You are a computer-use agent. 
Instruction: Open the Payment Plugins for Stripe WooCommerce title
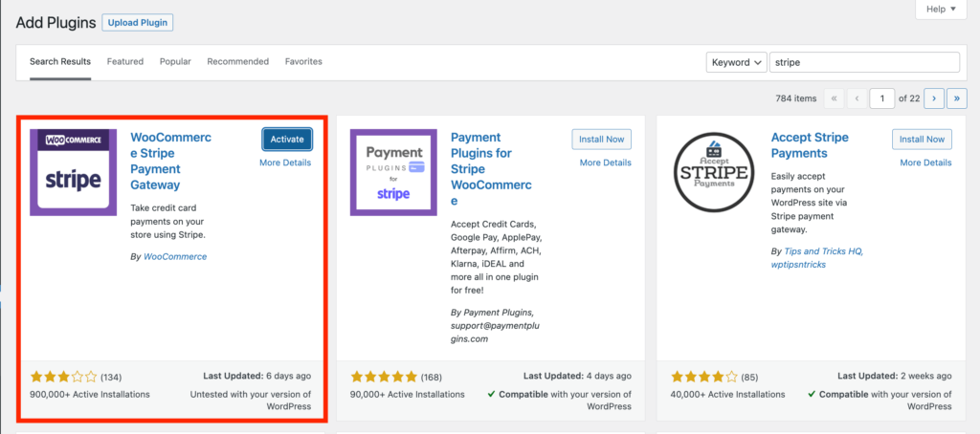pyautogui.click(x=491, y=169)
